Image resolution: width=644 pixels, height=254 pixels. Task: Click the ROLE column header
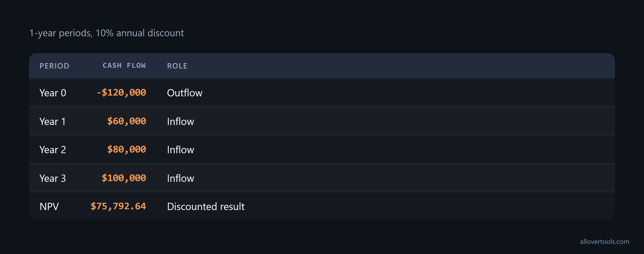pyautogui.click(x=177, y=66)
